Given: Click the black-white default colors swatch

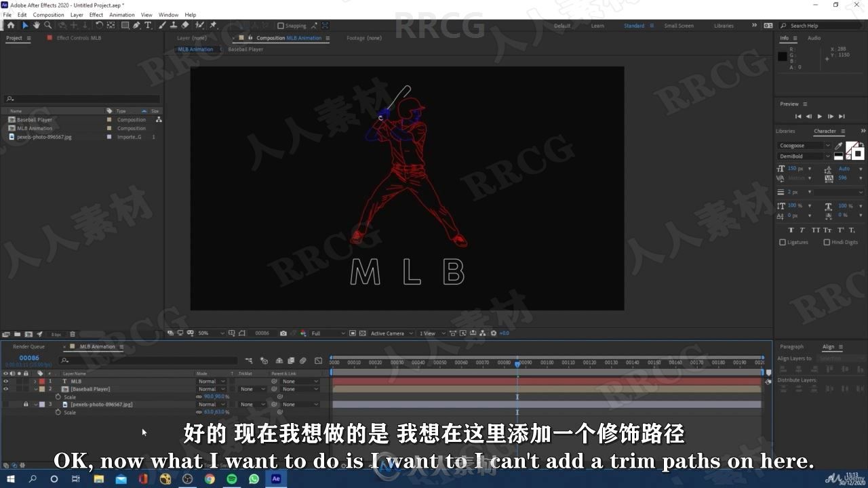Looking at the screenshot, I should pos(839,156).
